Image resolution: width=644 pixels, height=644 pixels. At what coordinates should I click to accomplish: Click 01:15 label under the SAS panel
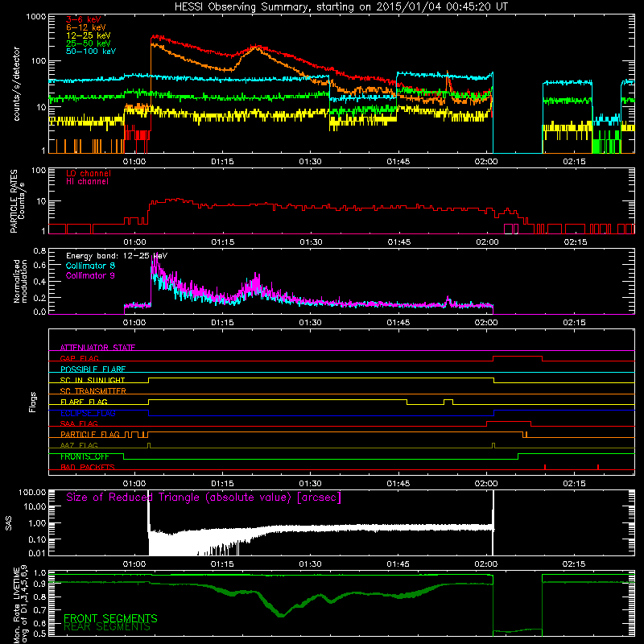click(222, 564)
